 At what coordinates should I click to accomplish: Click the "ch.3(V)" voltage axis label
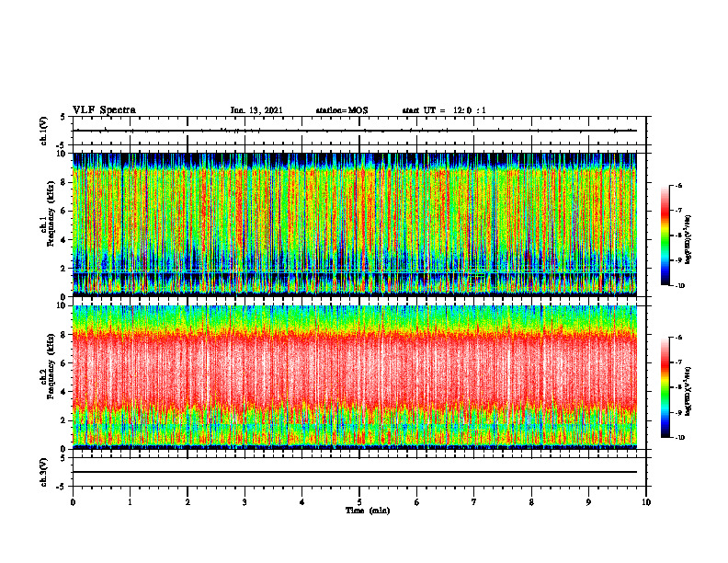44,472
